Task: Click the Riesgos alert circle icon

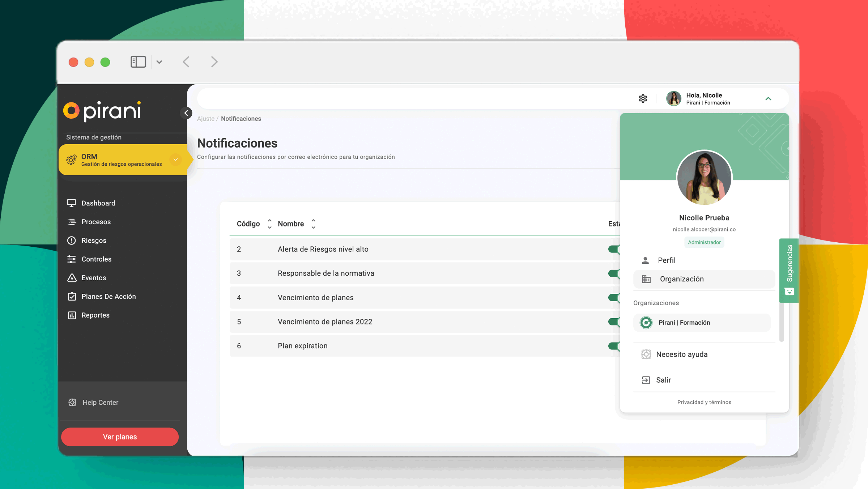Action: 72,241
